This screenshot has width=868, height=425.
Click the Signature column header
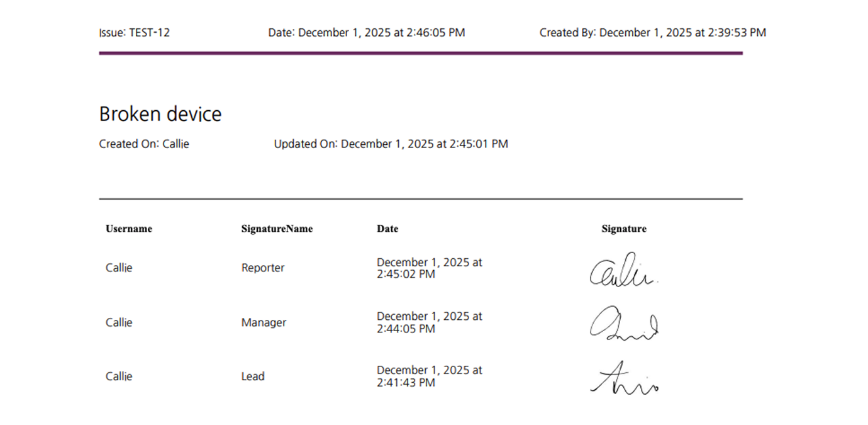pos(623,229)
